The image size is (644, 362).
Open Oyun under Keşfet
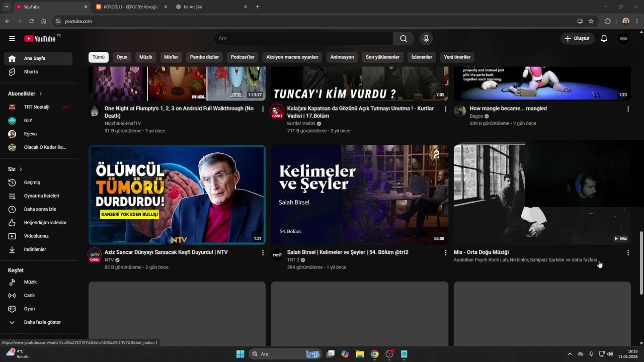click(x=38, y=309)
